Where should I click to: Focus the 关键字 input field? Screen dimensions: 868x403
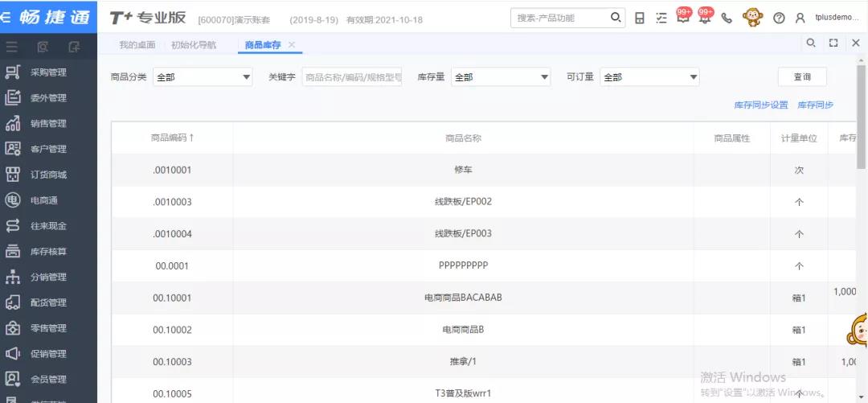click(x=352, y=77)
